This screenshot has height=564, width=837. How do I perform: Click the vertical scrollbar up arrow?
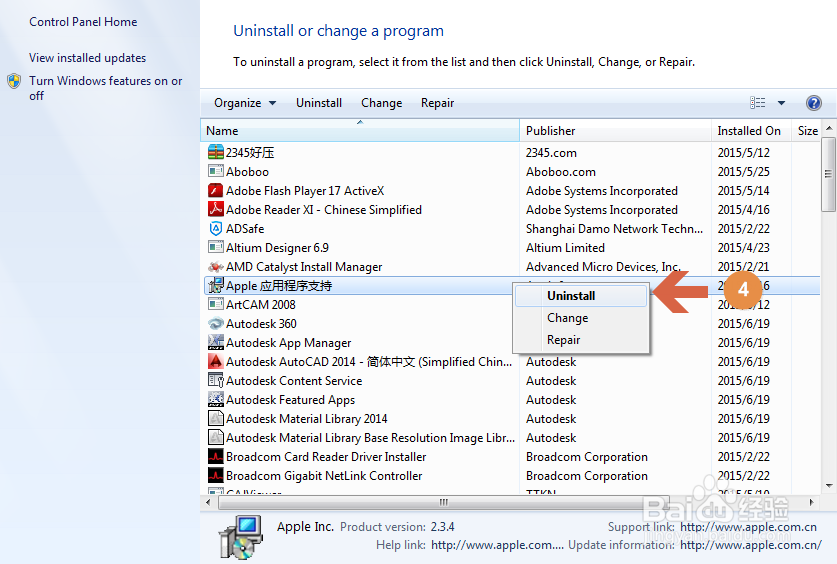pos(829,128)
